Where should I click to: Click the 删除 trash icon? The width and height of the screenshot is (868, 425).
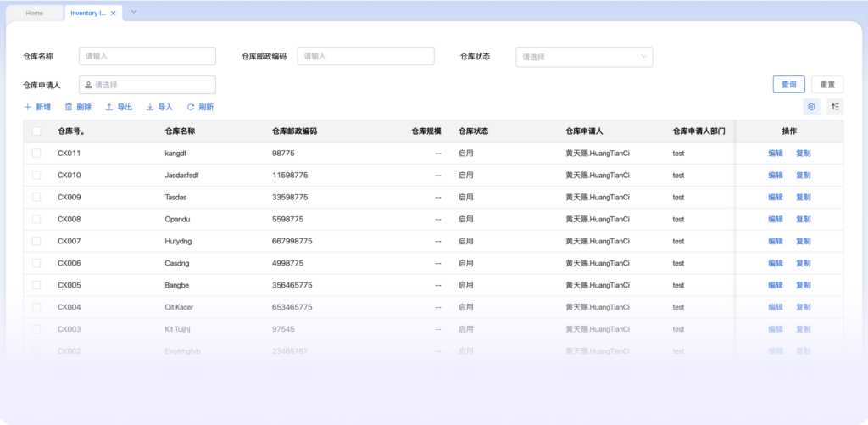pyautogui.click(x=69, y=107)
